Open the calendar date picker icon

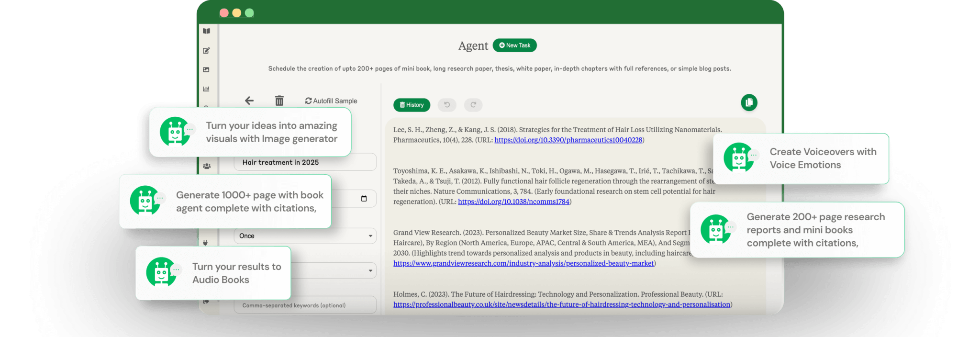(364, 199)
